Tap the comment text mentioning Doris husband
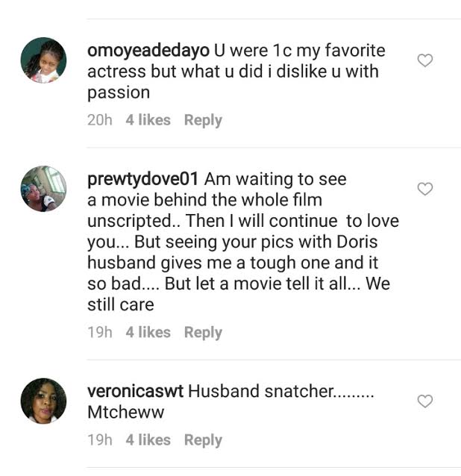The height and width of the screenshot is (476, 461). point(239,242)
